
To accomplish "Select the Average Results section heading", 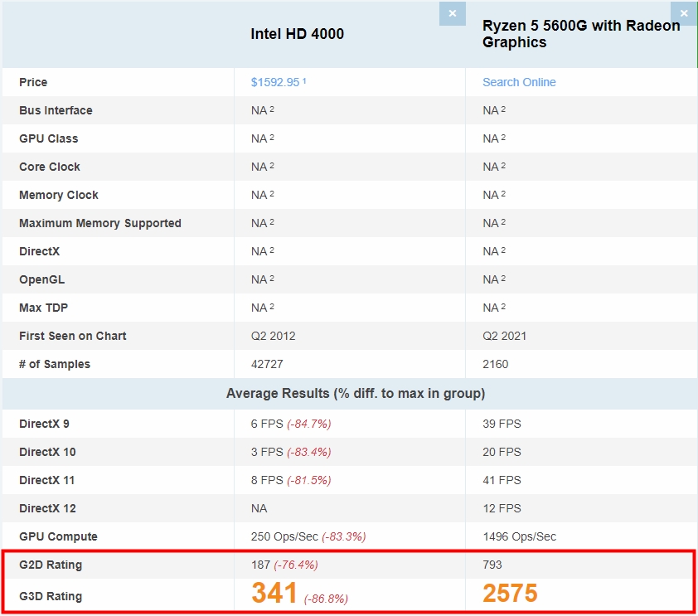I will click(x=356, y=394).
